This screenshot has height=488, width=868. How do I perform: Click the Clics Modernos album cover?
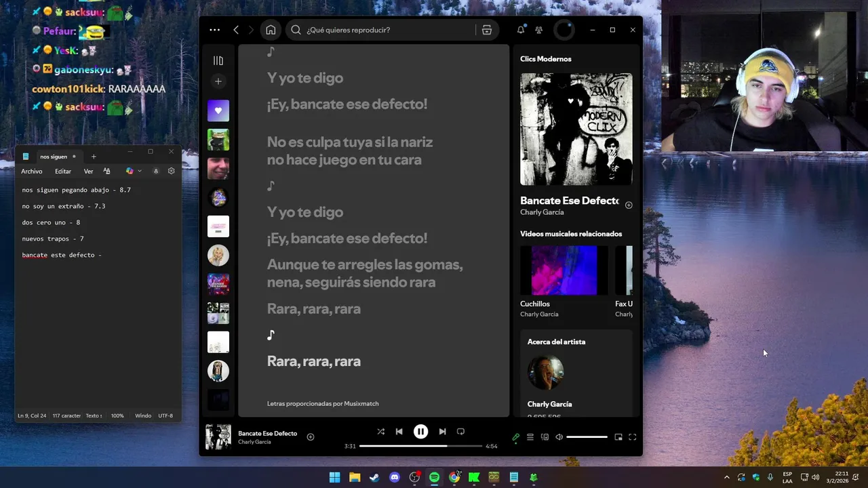pos(576,129)
